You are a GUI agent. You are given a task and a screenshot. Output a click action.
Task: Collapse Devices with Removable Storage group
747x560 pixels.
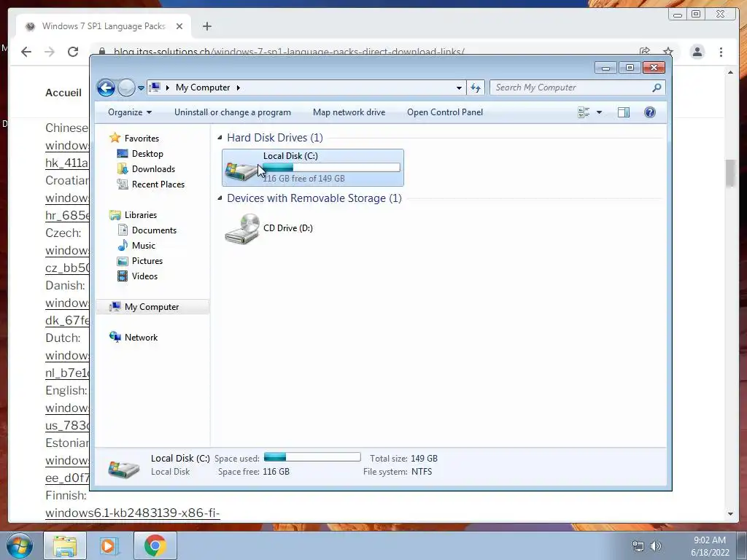coord(220,198)
